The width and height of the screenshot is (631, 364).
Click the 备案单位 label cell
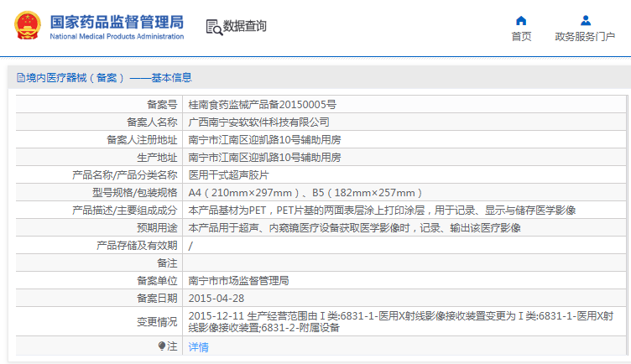[x=99, y=281]
